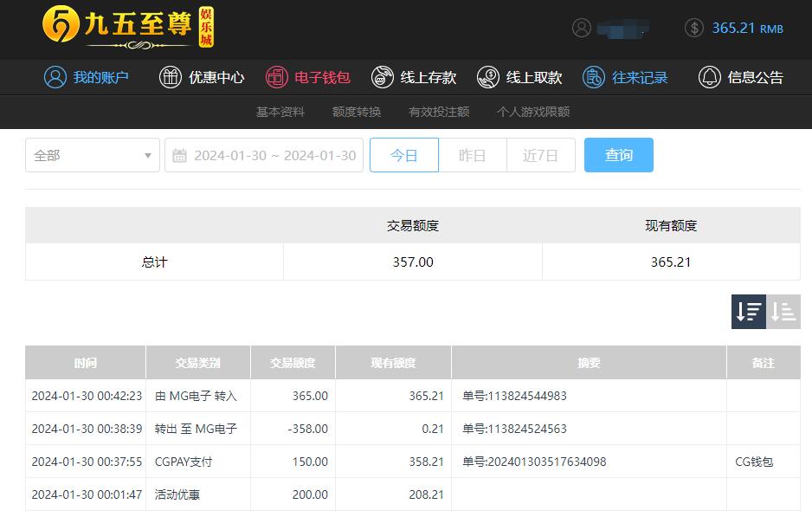This screenshot has width=812, height=517.
Task: Click the 单号:202401303517634098 cell
Action: click(x=534, y=462)
